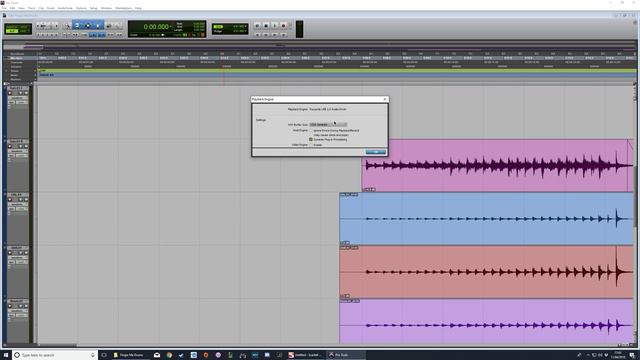Viewport: 640px width, 360px height.
Task: Select the Scrubber tool
Action: (x=109, y=26)
